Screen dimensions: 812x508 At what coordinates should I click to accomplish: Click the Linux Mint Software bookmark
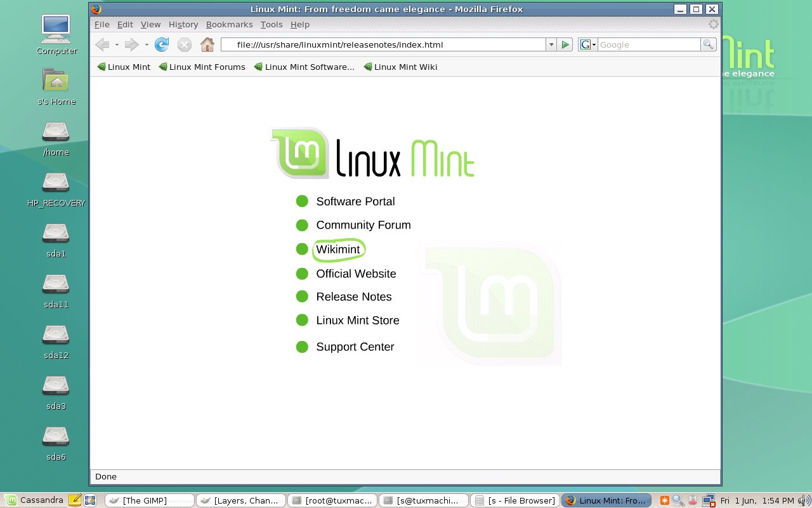click(x=304, y=67)
